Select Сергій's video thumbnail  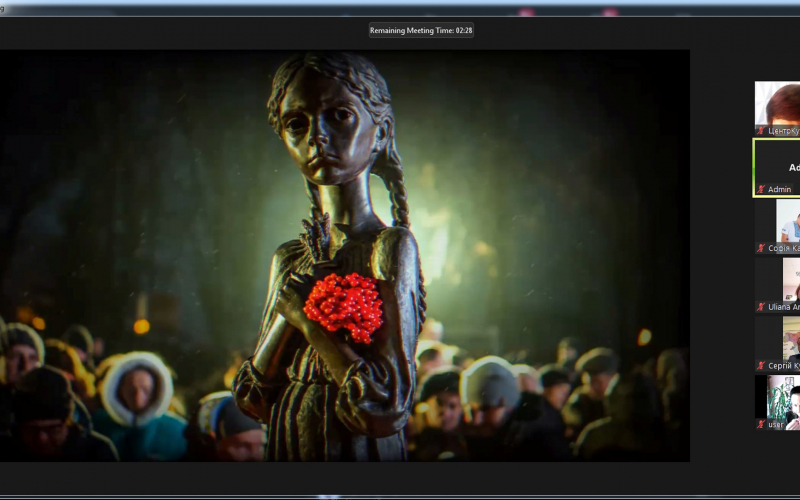(778, 344)
